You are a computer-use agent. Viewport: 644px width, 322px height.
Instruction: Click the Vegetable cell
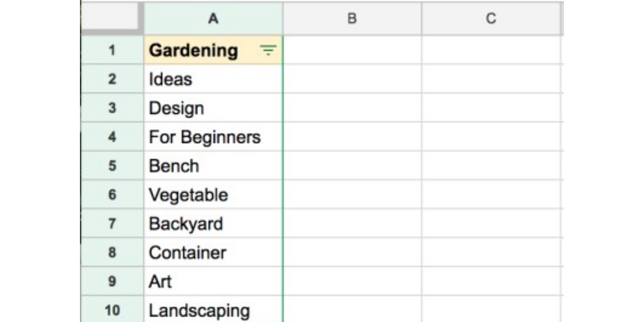tap(213, 195)
